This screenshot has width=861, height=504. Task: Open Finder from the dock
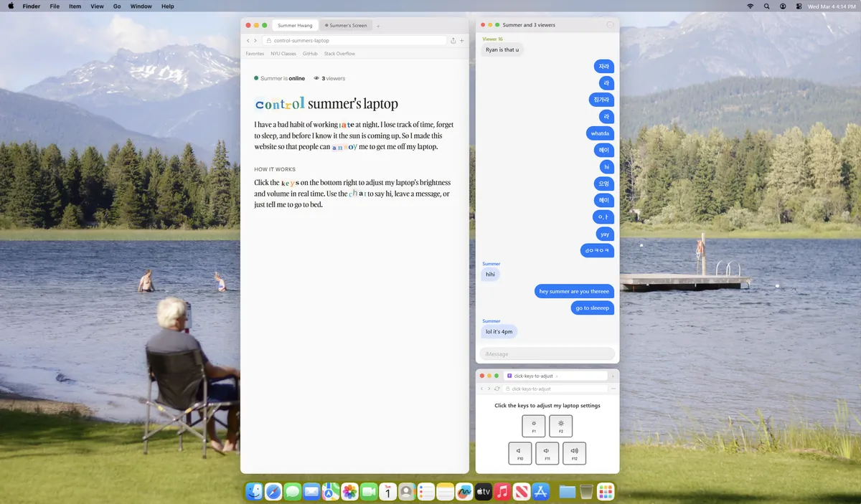coord(255,491)
